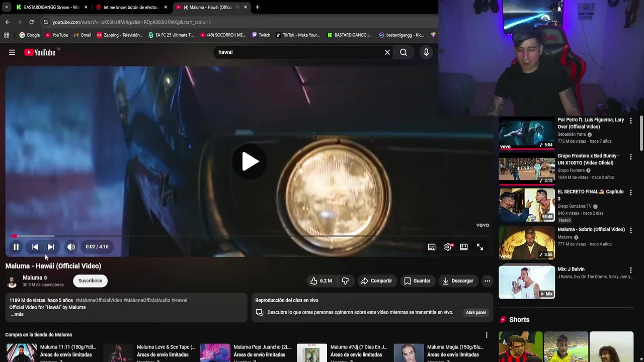This screenshot has width=644, height=362.
Task: Toggle subtitles closed captions button
Action: (x=432, y=247)
